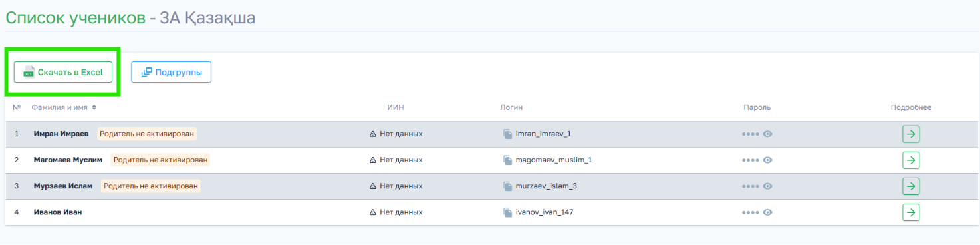
Task: Select the student name Мурзаев Ислам
Action: tap(63, 186)
